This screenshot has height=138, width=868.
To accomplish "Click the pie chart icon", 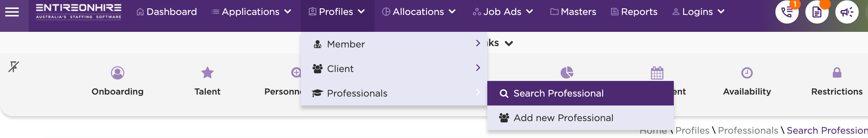I will (567, 73).
